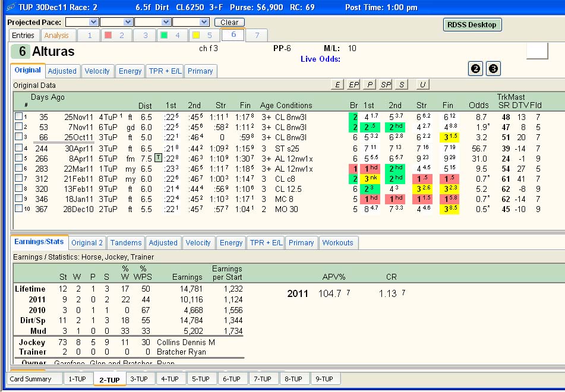Open the lower Primary tab

(x=301, y=242)
